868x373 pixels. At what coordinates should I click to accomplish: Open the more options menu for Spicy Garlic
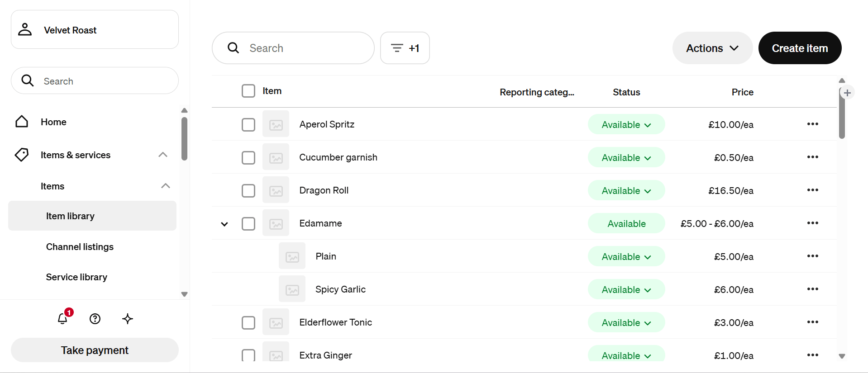(x=813, y=289)
